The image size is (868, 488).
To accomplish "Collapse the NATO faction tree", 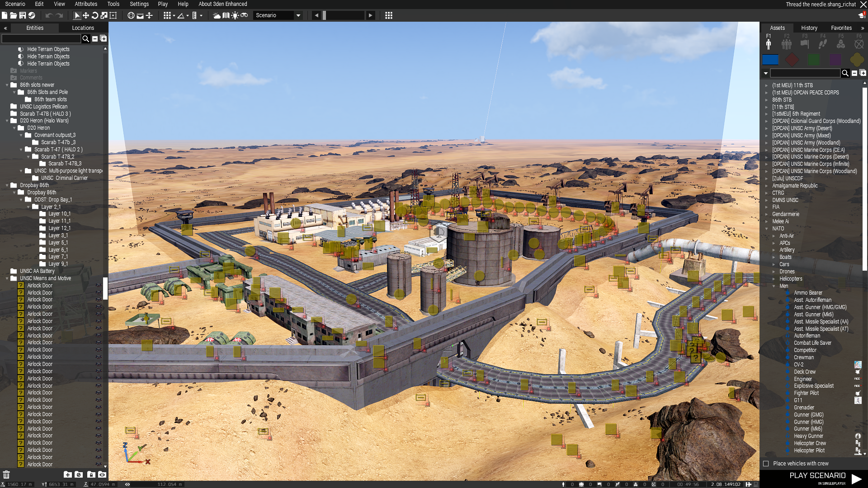I will click(x=767, y=229).
